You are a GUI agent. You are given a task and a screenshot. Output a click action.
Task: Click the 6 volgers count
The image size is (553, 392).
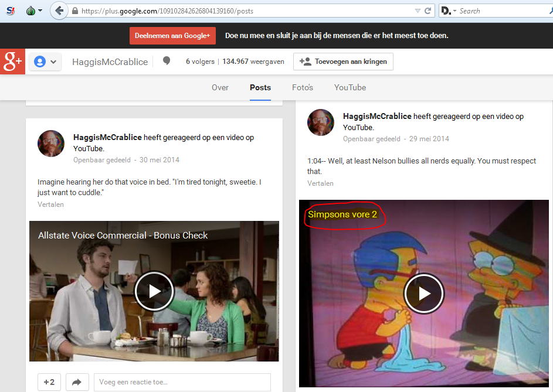point(200,62)
